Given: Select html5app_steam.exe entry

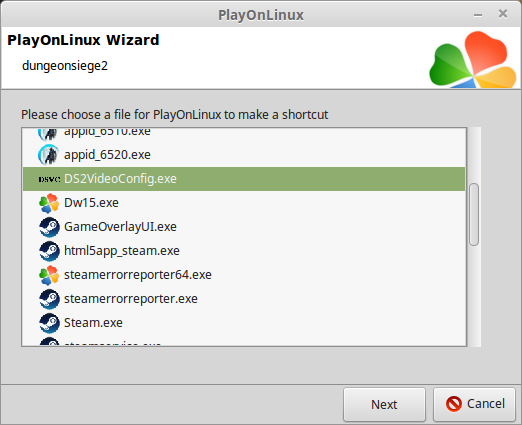Looking at the screenshot, I should pyautogui.click(x=244, y=251).
